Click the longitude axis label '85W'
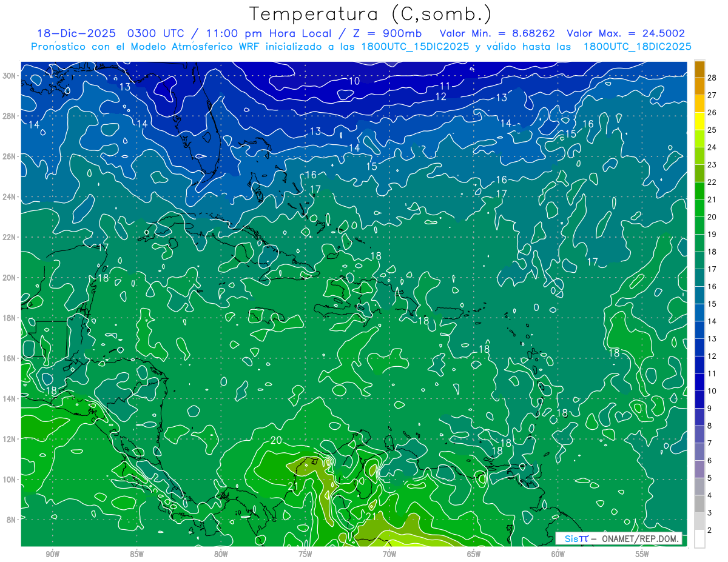The height and width of the screenshot is (562, 728). click(x=137, y=554)
